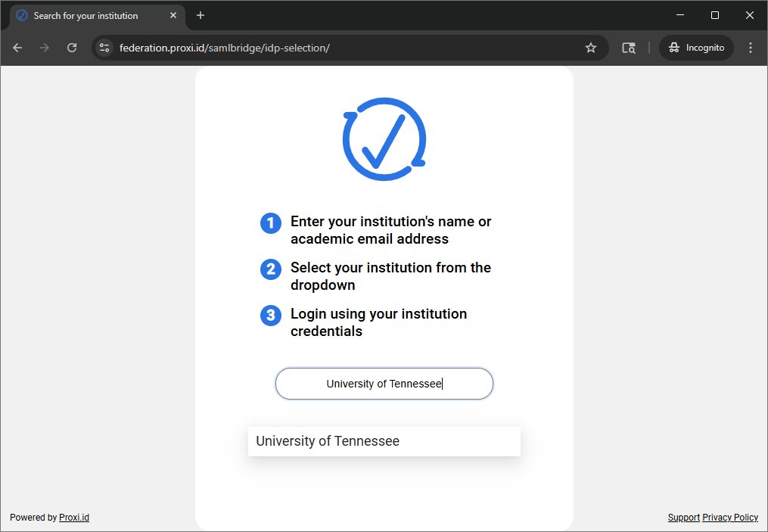Open the Chrome three-dot menu
Image resolution: width=768 pixels, height=532 pixels.
[751, 48]
